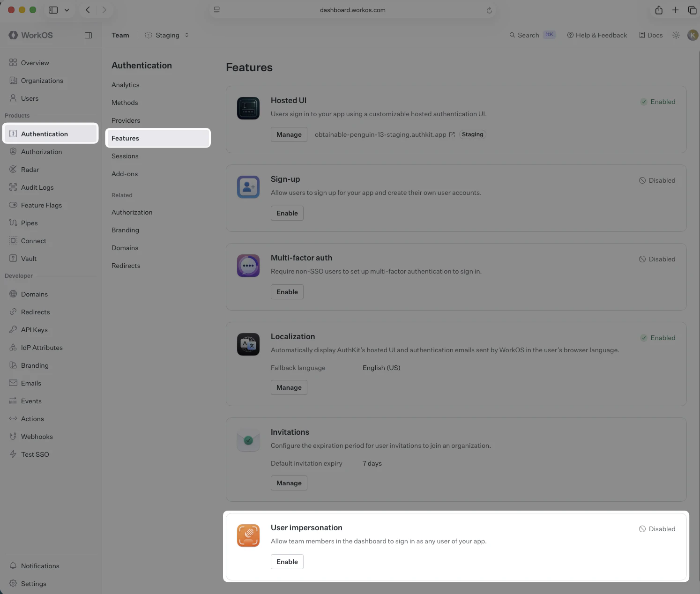Click the Domains globe icon in Developer
This screenshot has width=700, height=594.
point(13,294)
